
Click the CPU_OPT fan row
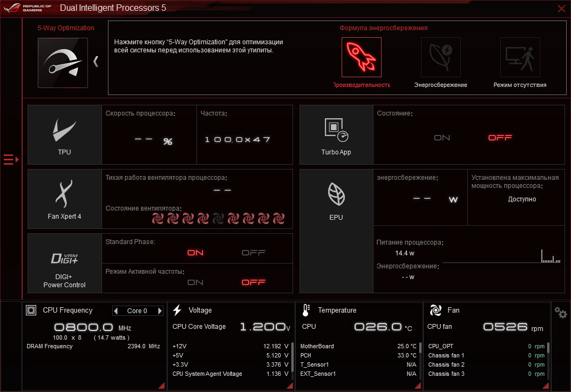[x=486, y=346]
